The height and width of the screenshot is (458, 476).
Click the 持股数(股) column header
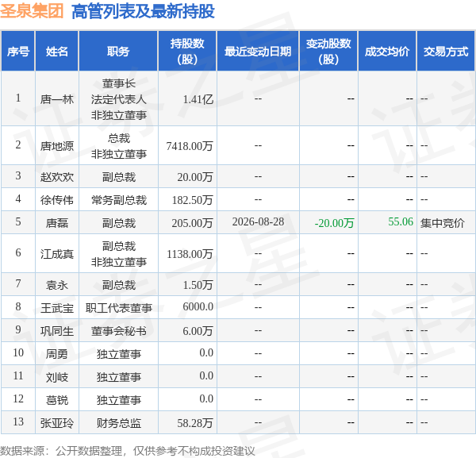(187, 52)
